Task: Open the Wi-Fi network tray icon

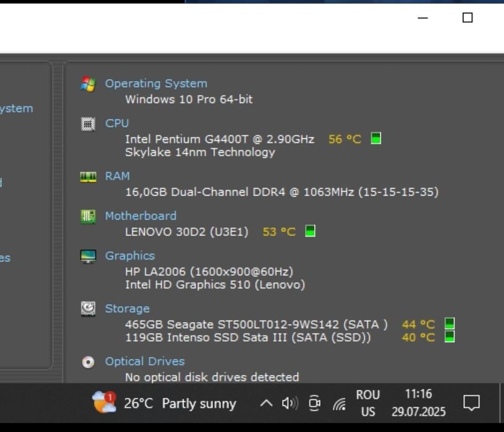Action: tap(340, 404)
